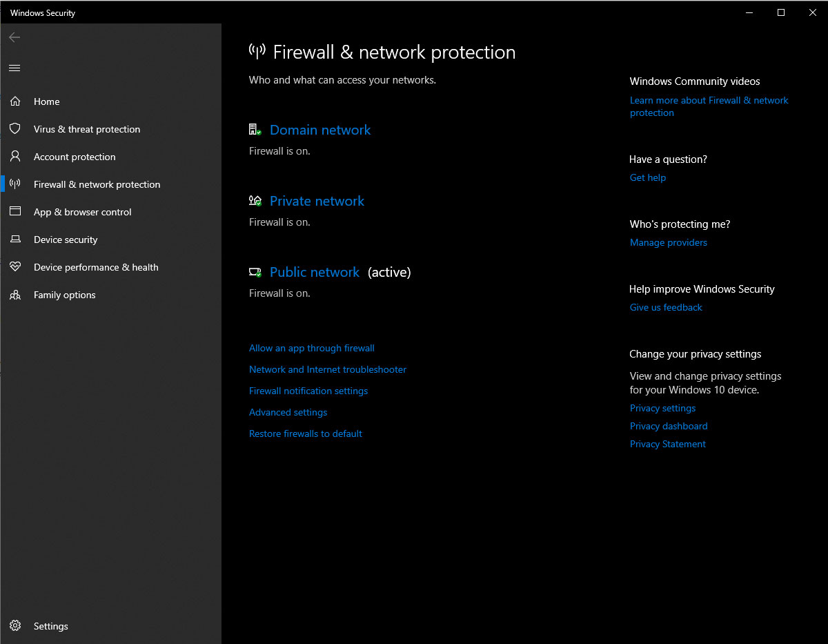
Task: Click the Virus & threat protection shield icon
Action: pyautogui.click(x=15, y=129)
